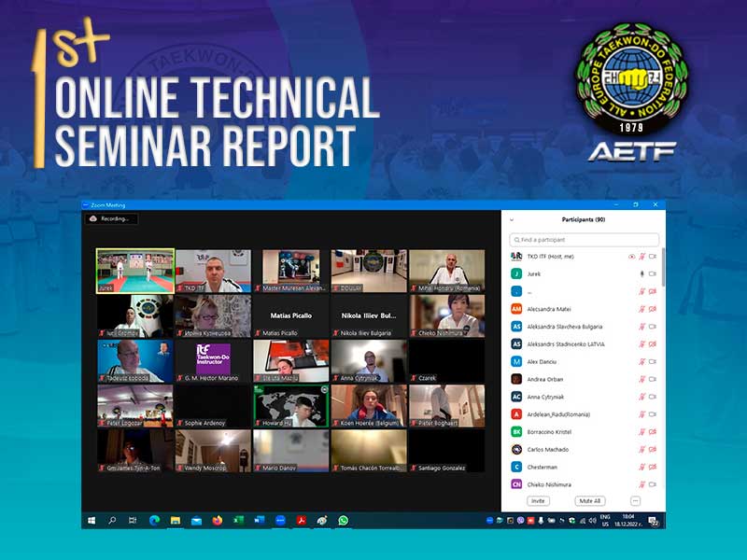Toggle Carlos Machado's muted microphone icon
Screen dimensions: 747x560
tap(642, 450)
